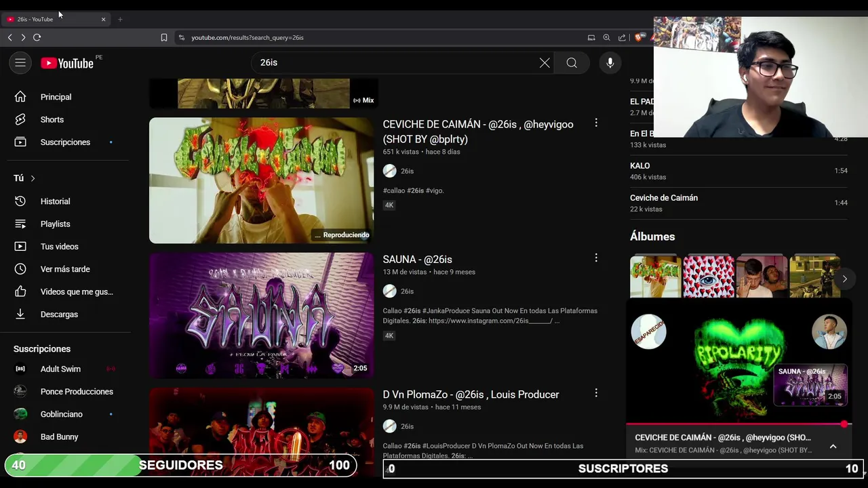Click SAUNA - @26is title
The height and width of the screenshot is (488, 868).
pos(417,260)
